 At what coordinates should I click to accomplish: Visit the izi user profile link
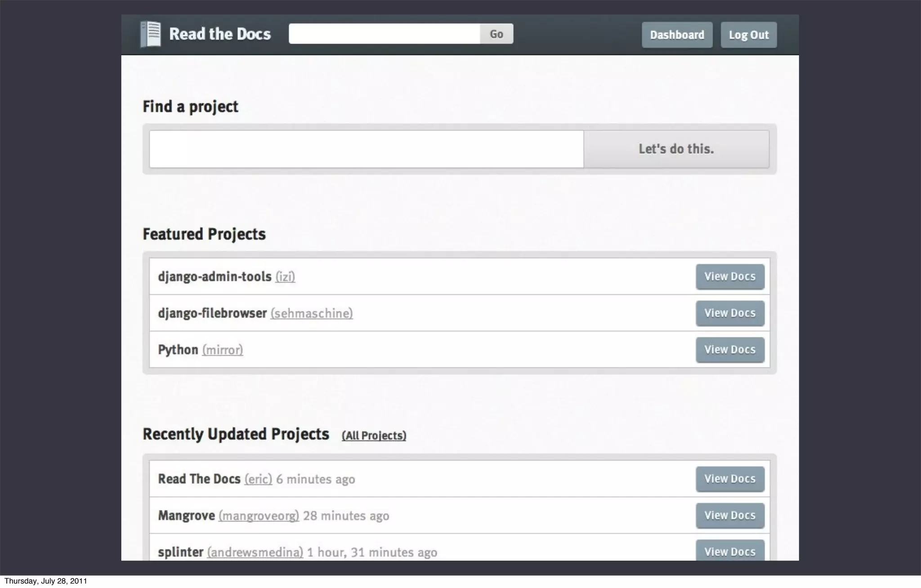[285, 277]
